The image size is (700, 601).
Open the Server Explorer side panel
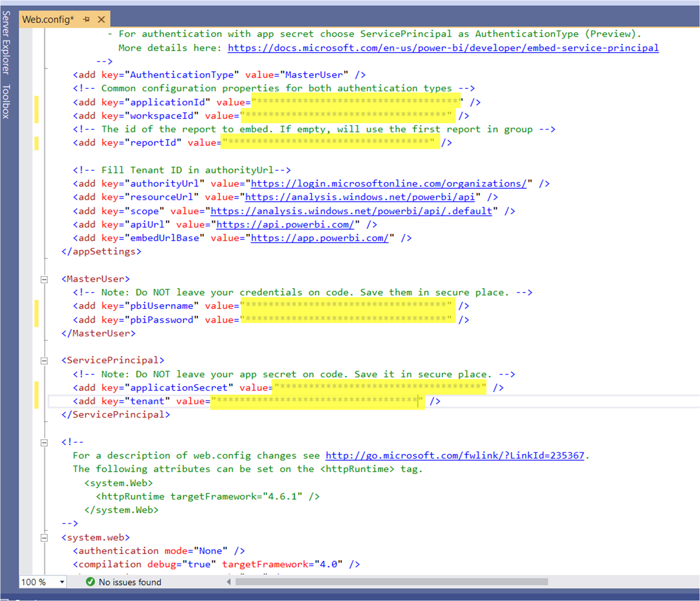click(x=6, y=43)
